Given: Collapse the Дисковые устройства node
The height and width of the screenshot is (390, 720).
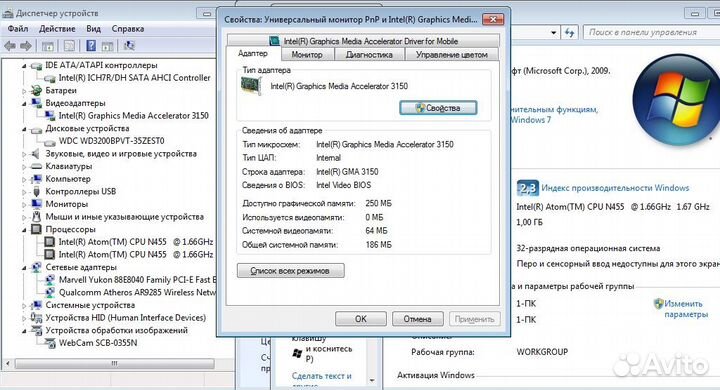Looking at the screenshot, I should [x=24, y=129].
